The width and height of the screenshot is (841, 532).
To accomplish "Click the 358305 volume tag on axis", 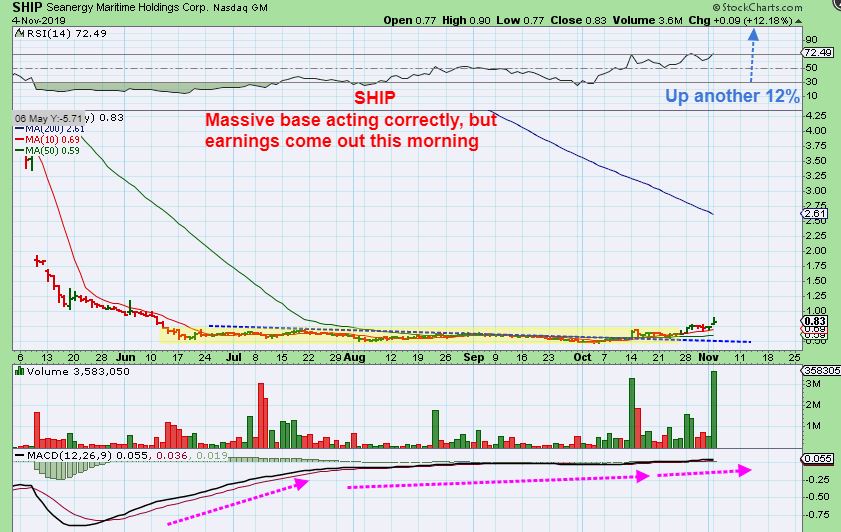I will [821, 371].
